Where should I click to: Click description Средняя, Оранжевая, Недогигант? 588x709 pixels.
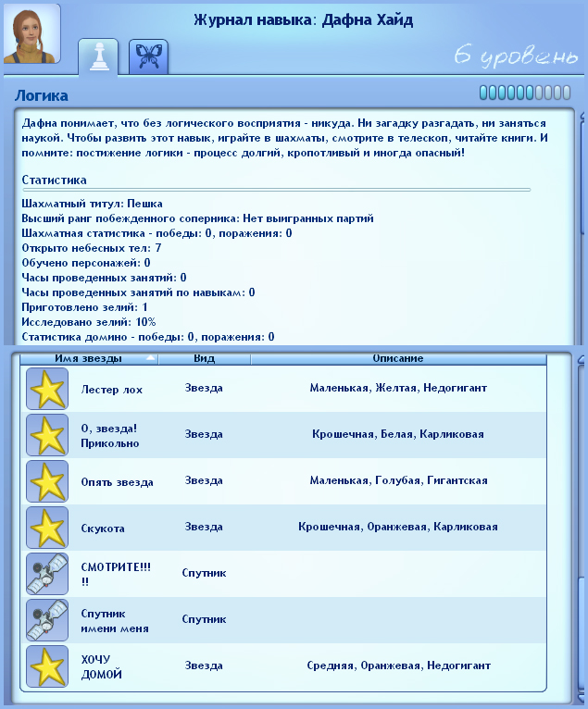pos(398,665)
